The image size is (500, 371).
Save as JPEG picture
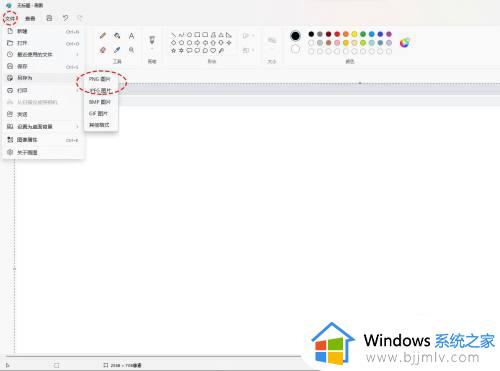tap(101, 90)
